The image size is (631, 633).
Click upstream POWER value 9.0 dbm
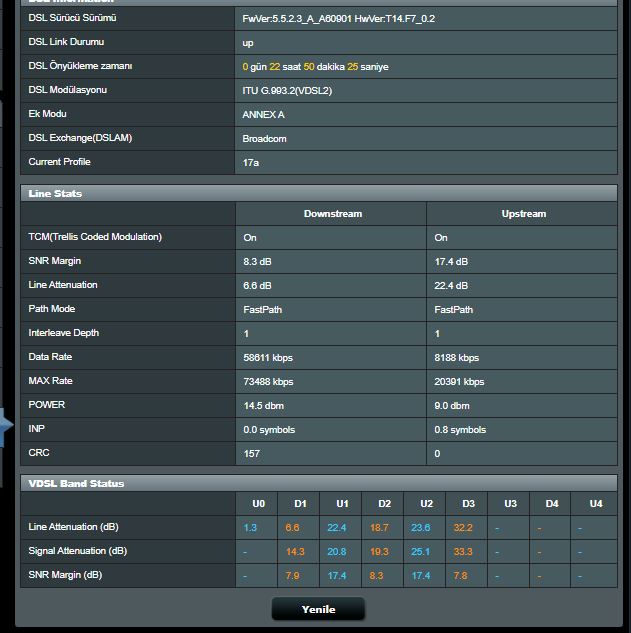[452, 406]
